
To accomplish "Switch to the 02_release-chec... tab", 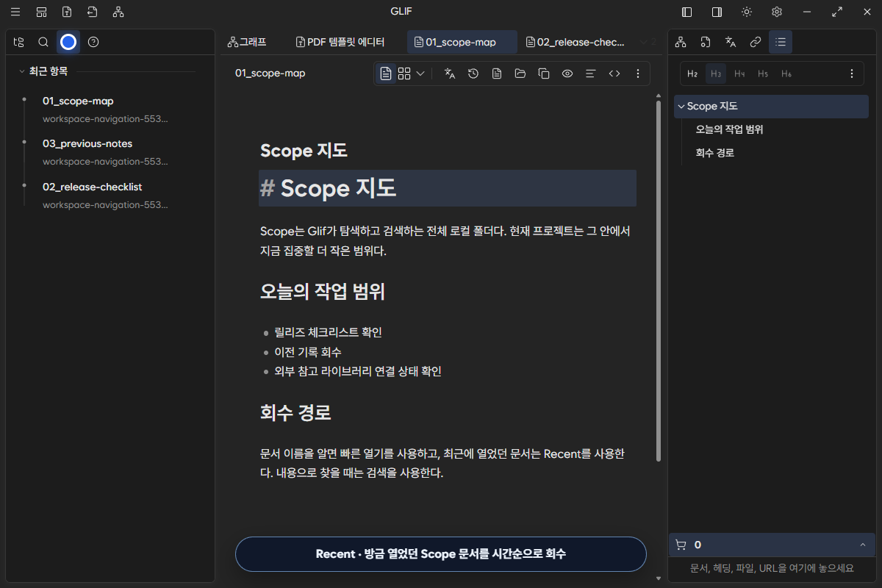I will pyautogui.click(x=575, y=42).
